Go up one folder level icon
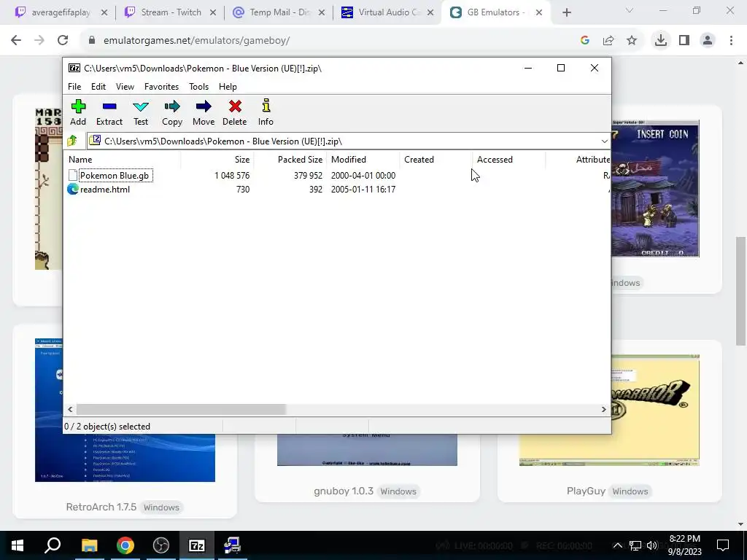The image size is (747, 560). (72, 141)
